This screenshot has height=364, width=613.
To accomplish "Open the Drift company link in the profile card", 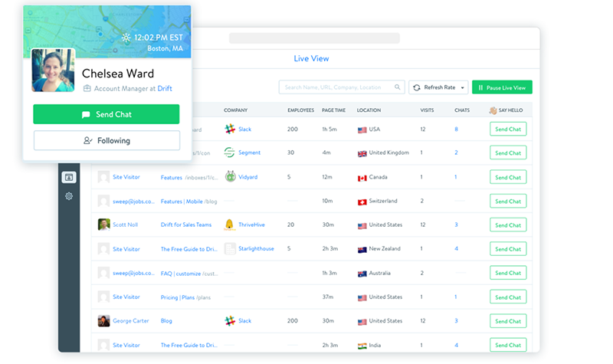I will click(165, 89).
